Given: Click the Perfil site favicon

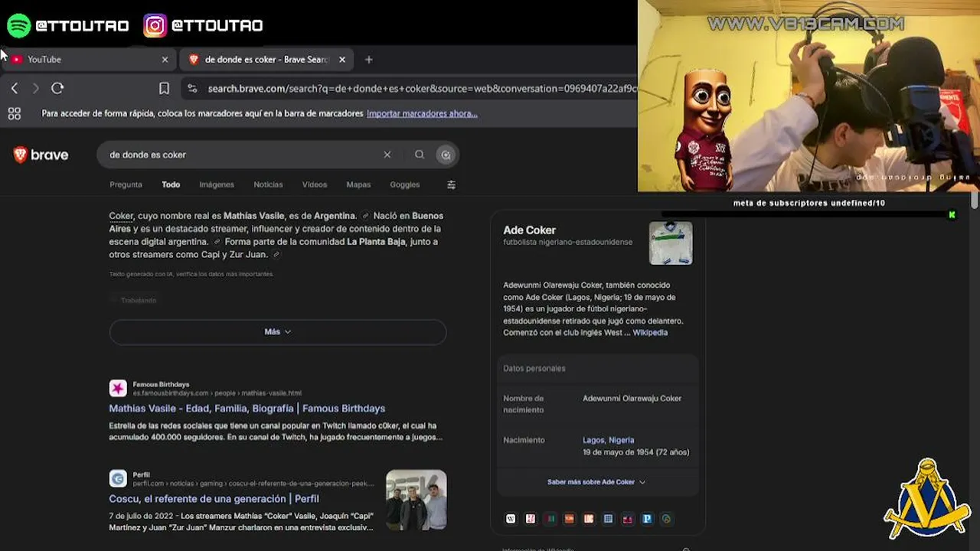Looking at the screenshot, I should (x=118, y=479).
